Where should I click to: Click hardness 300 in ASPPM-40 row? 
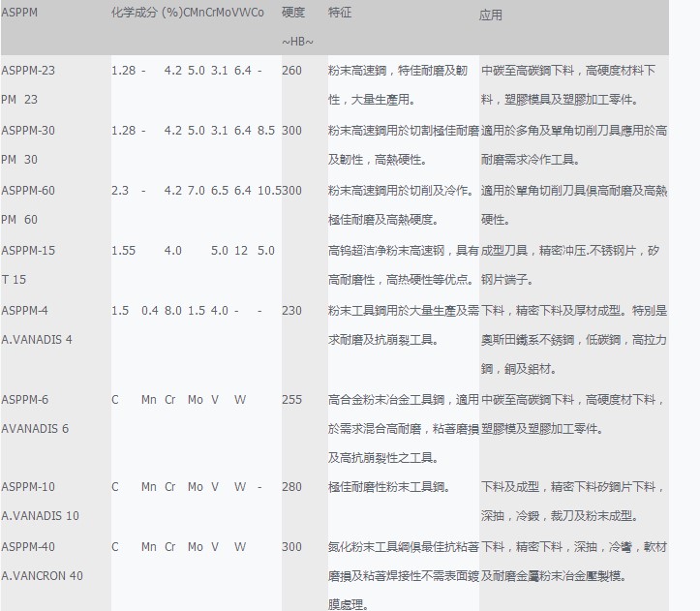(291, 547)
